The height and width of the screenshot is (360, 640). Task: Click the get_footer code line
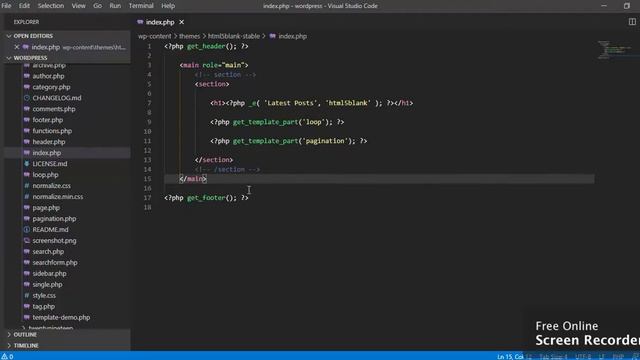[206, 198]
